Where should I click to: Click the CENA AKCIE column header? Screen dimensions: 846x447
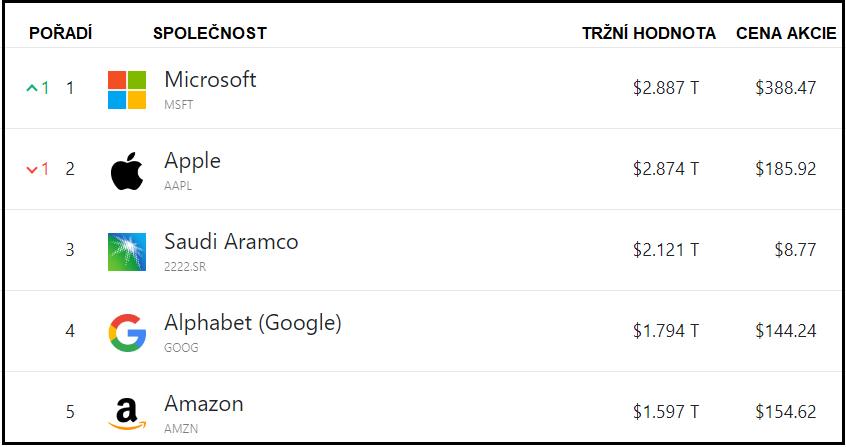click(x=786, y=33)
